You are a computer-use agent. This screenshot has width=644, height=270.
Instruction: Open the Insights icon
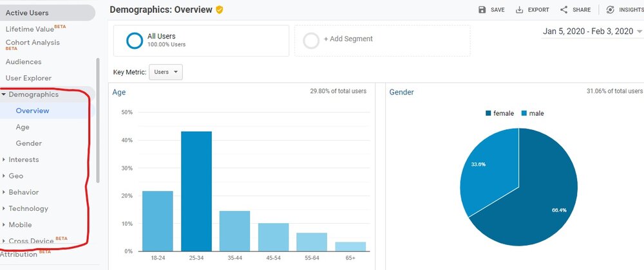(611, 10)
